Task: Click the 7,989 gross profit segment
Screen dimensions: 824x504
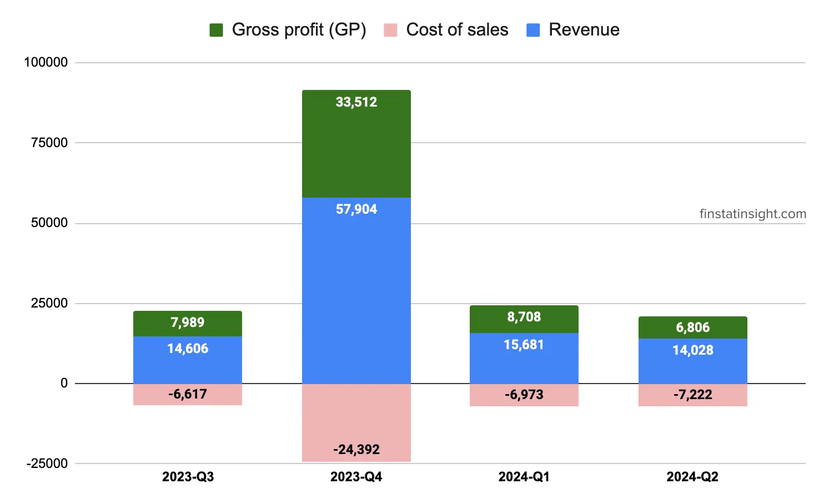Action: click(x=188, y=324)
